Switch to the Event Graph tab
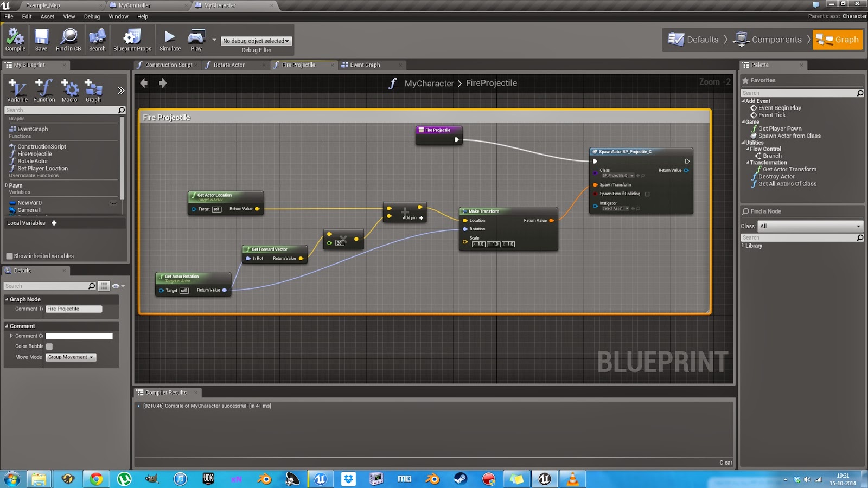Viewport: 868px width, 488px height. tap(366, 65)
